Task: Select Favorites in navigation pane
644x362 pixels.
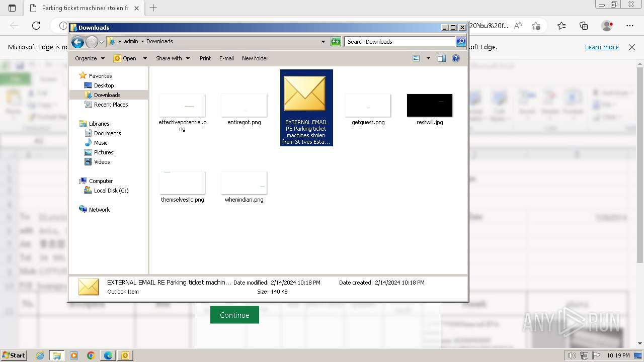Action: coord(100,76)
